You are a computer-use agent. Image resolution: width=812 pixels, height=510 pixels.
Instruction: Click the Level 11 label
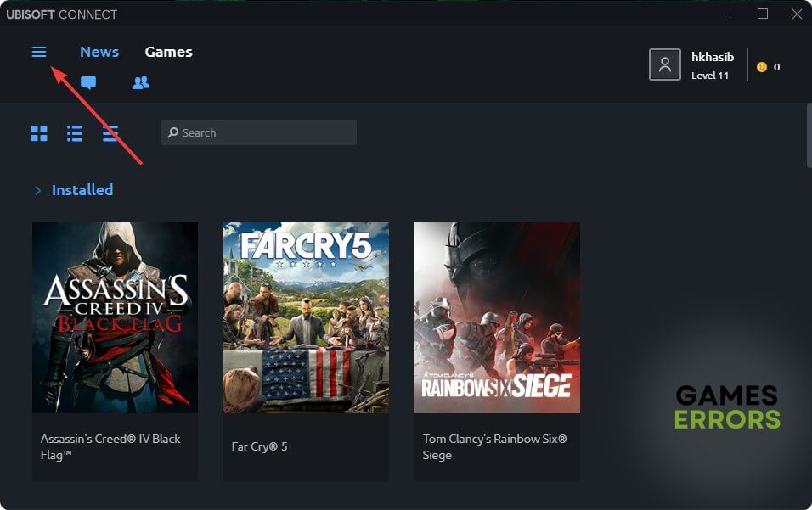(710, 76)
